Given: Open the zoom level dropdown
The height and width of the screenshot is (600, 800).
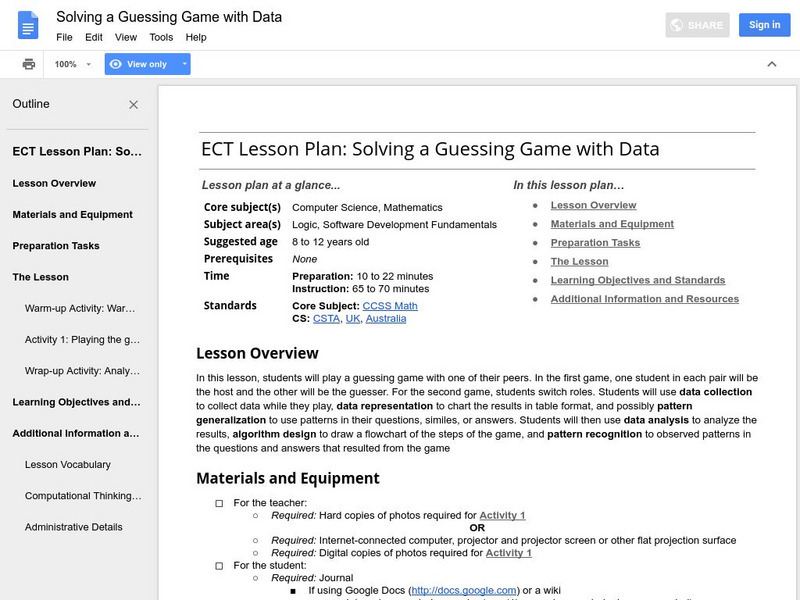Looking at the screenshot, I should tap(73, 64).
